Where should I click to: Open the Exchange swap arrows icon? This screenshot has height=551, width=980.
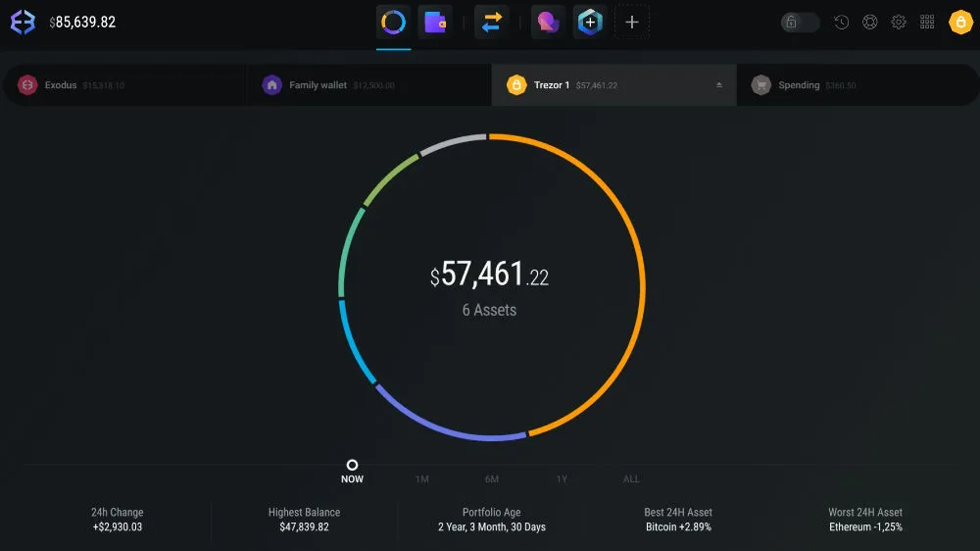492,22
